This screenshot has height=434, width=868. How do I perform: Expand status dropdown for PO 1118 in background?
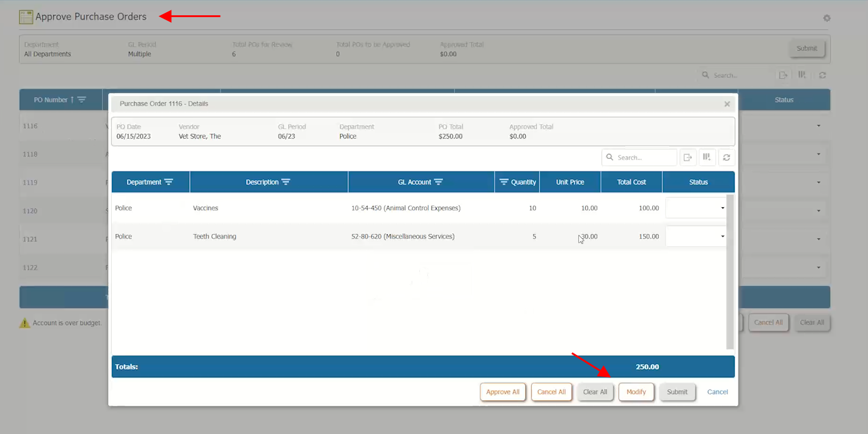pos(818,154)
